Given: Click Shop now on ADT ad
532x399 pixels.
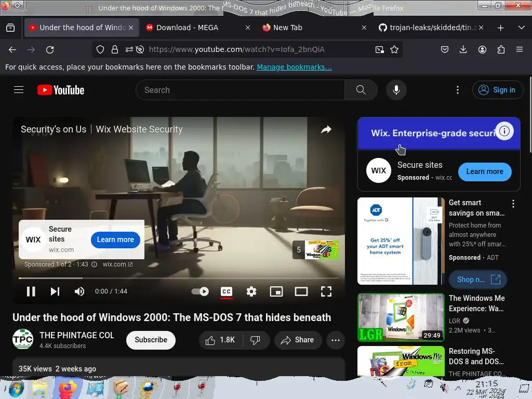Looking at the screenshot, I should tap(478, 280).
